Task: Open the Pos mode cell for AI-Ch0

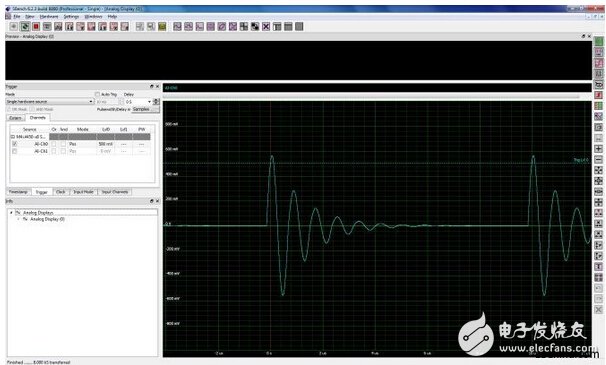Action: pos(82,143)
